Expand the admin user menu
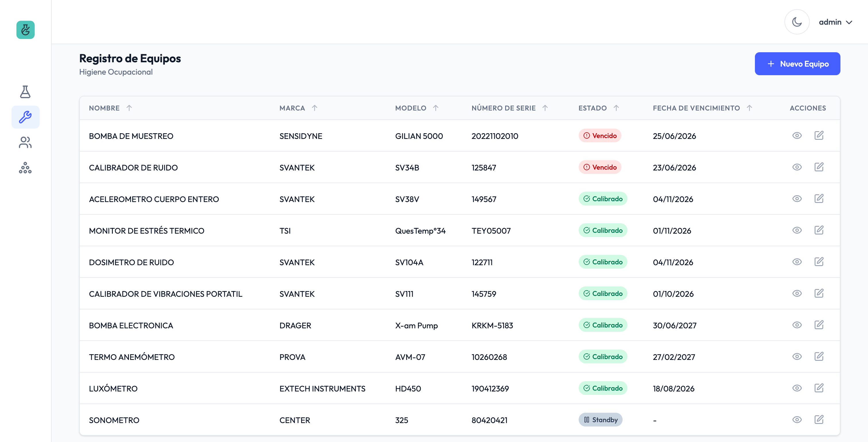 point(836,22)
